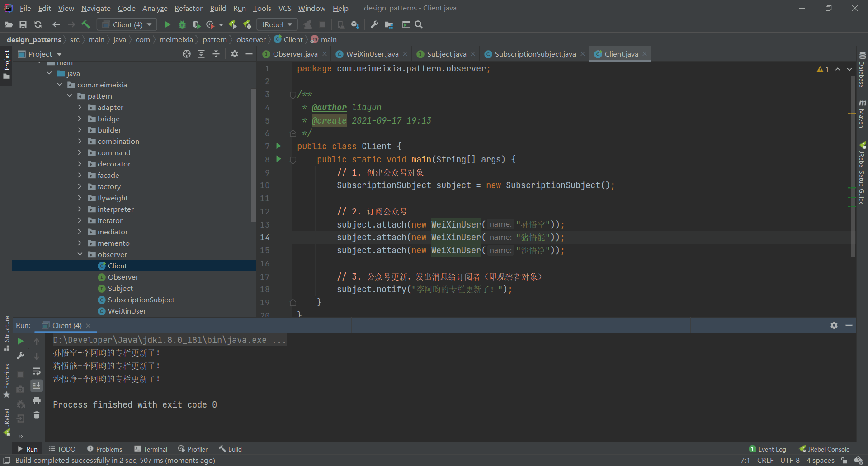Open the JRebel Console
The image size is (868, 466).
pos(825,449)
